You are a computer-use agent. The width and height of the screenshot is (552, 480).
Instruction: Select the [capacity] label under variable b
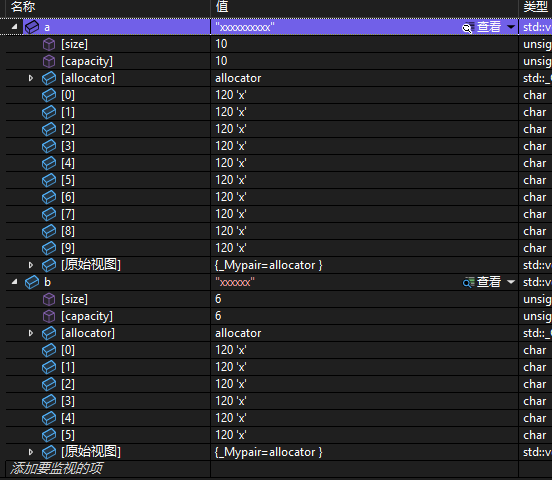pyautogui.click(x=87, y=317)
